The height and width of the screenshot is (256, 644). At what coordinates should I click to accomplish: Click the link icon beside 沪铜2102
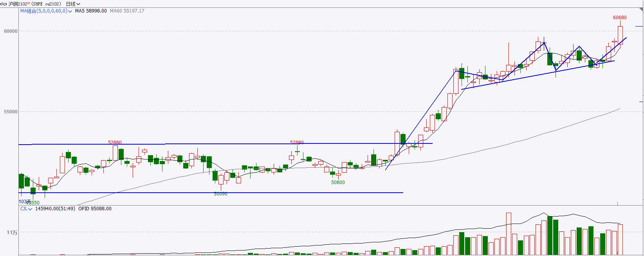point(4,4)
